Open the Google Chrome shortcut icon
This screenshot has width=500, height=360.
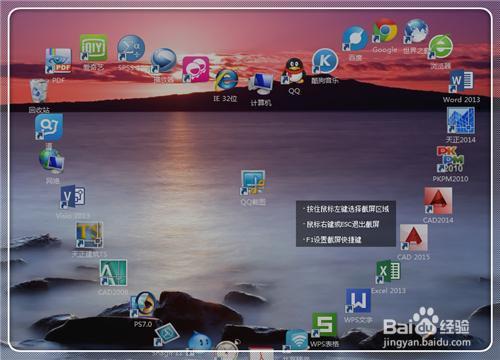[385, 31]
